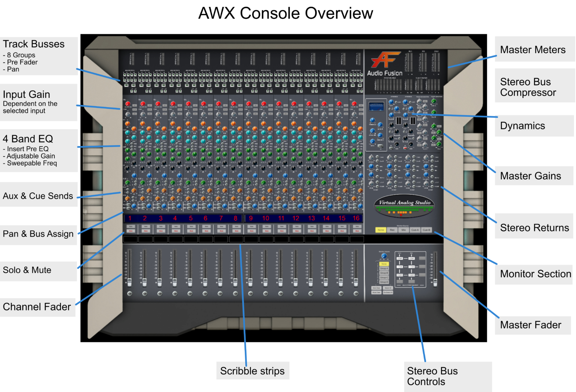Click channel 16 fader handle
This screenshot has width=576, height=392.
[356, 282]
